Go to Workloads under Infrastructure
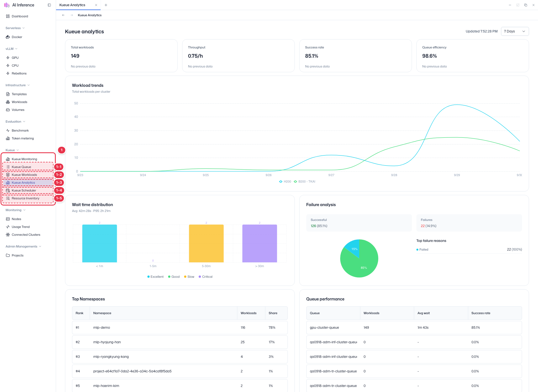538x392 pixels. pos(19,102)
